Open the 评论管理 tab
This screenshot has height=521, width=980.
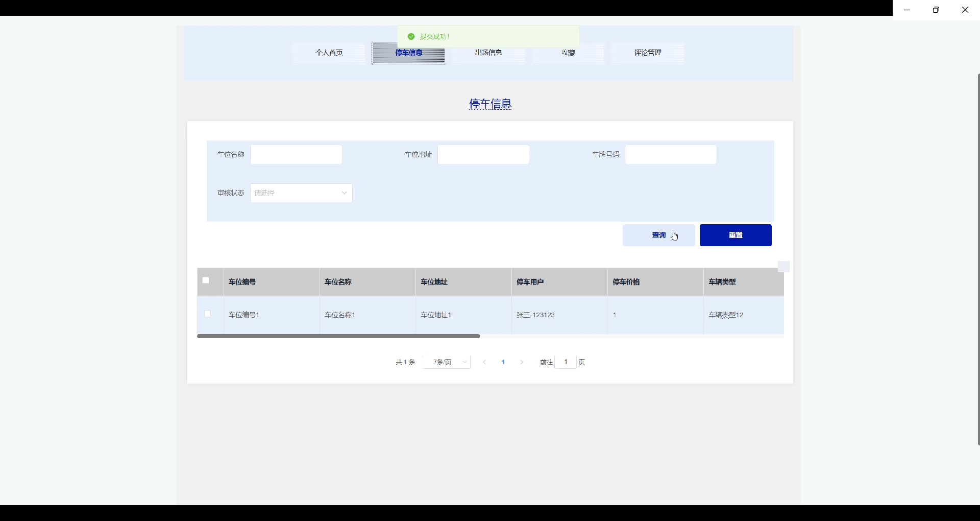(648, 53)
